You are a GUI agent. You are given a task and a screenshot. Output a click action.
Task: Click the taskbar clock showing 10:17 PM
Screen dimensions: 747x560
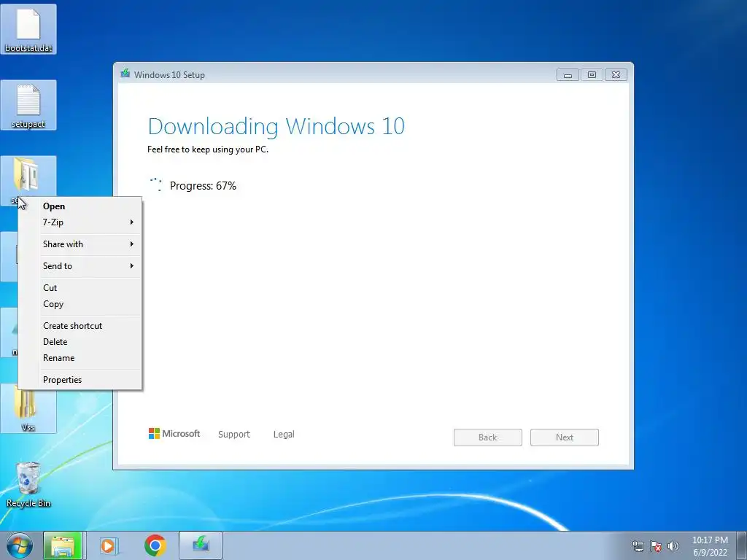pos(710,546)
